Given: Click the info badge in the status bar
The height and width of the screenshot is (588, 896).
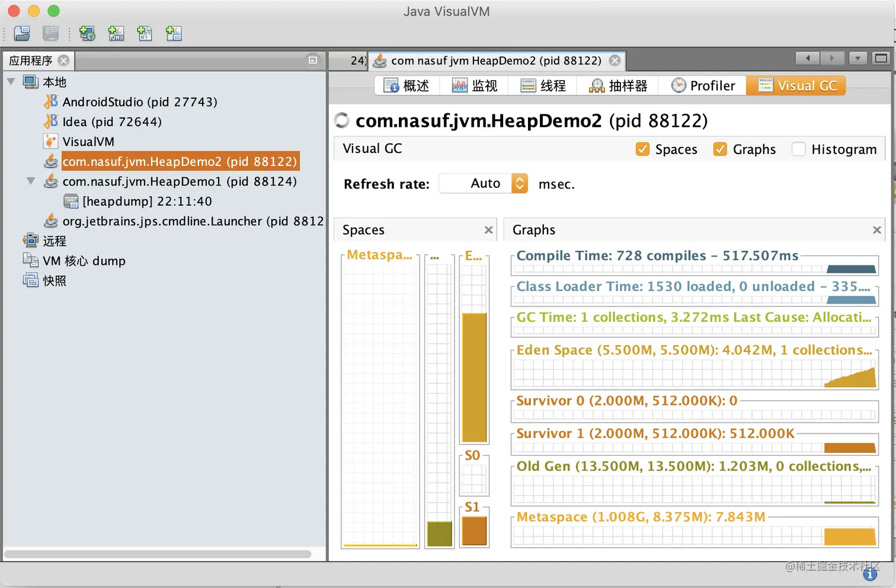Looking at the screenshot, I should pos(871,574).
